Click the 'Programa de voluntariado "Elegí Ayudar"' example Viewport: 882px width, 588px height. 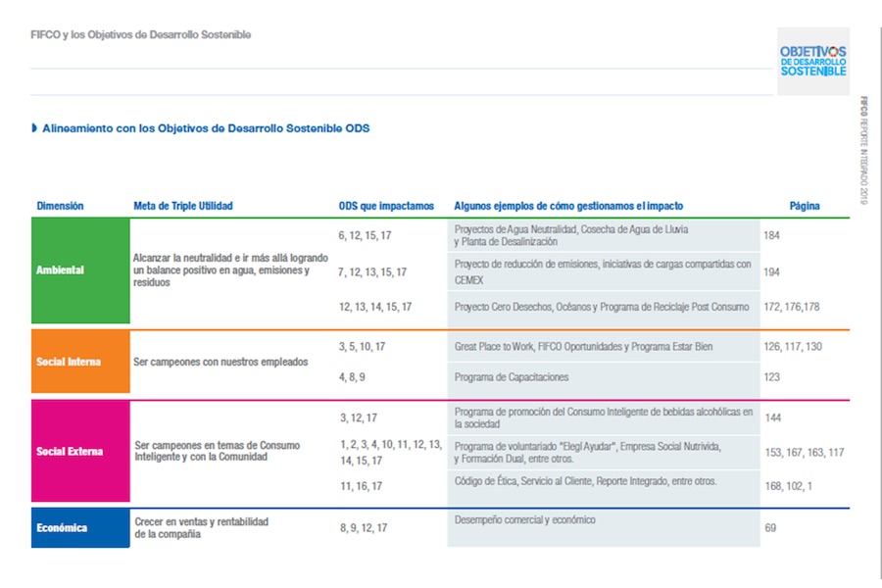tap(604, 453)
